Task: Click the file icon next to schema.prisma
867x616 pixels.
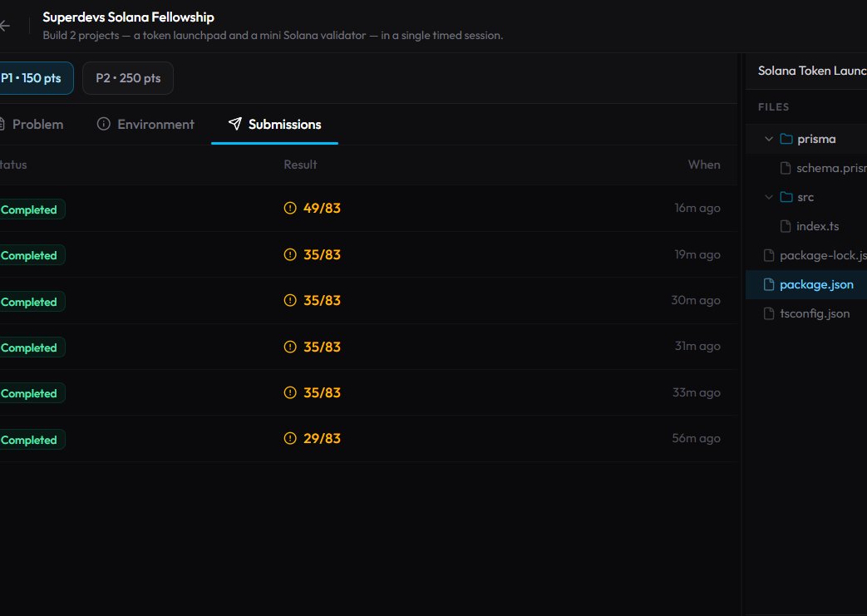Action: tap(786, 168)
